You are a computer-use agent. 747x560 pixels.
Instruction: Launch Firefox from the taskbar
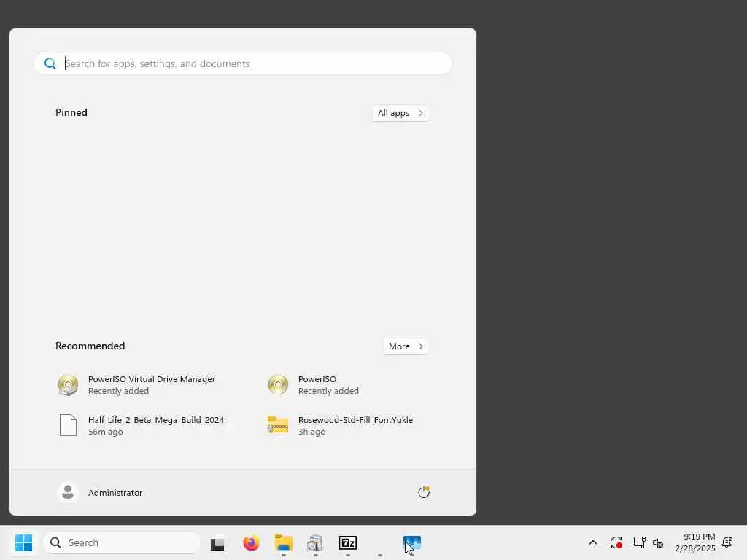click(251, 542)
